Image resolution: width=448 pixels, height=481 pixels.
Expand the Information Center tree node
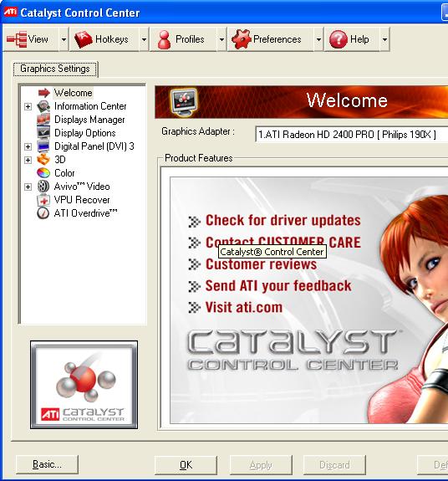[x=28, y=106]
